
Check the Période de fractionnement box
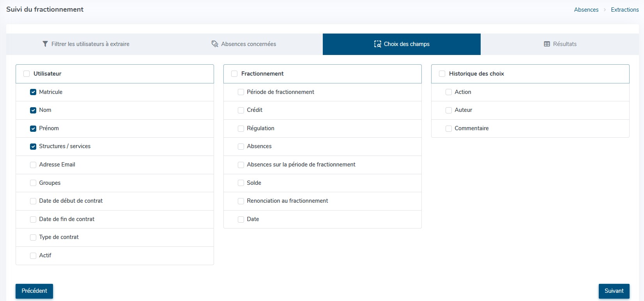pyautogui.click(x=241, y=92)
